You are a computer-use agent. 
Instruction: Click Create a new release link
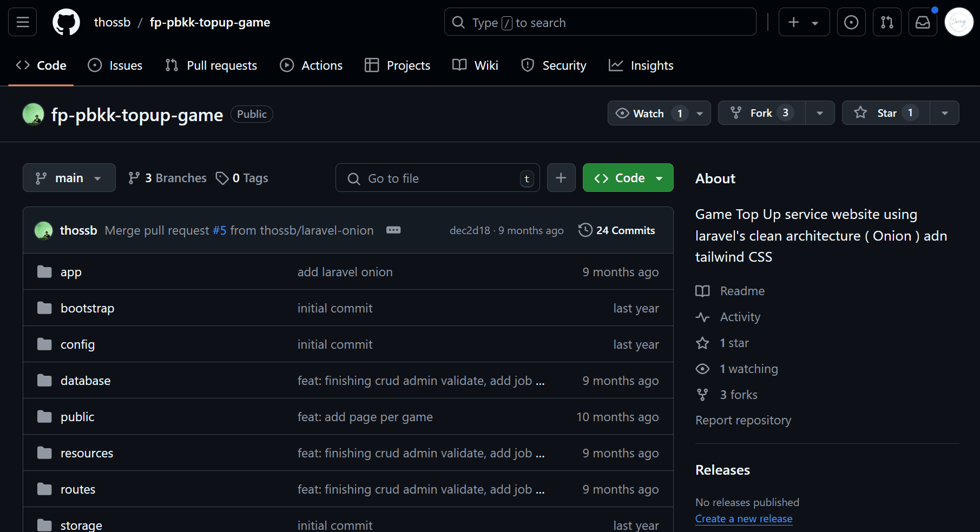(744, 518)
